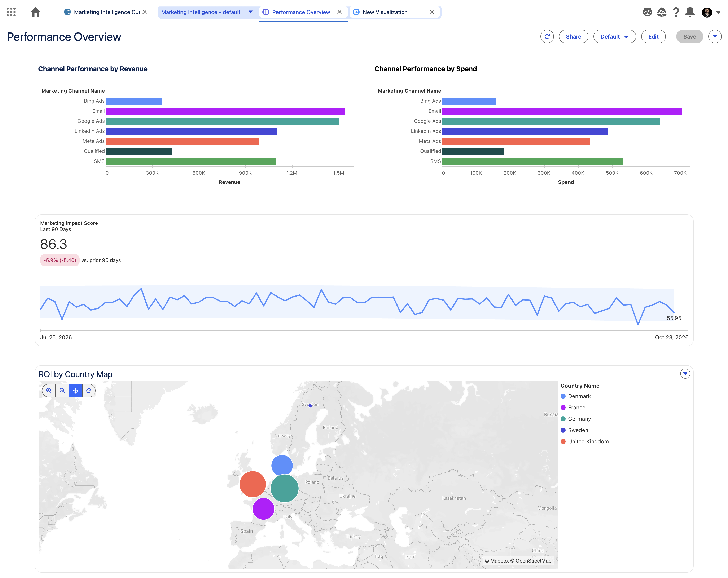Select the United Kingdom bubble on the map

pos(253,484)
